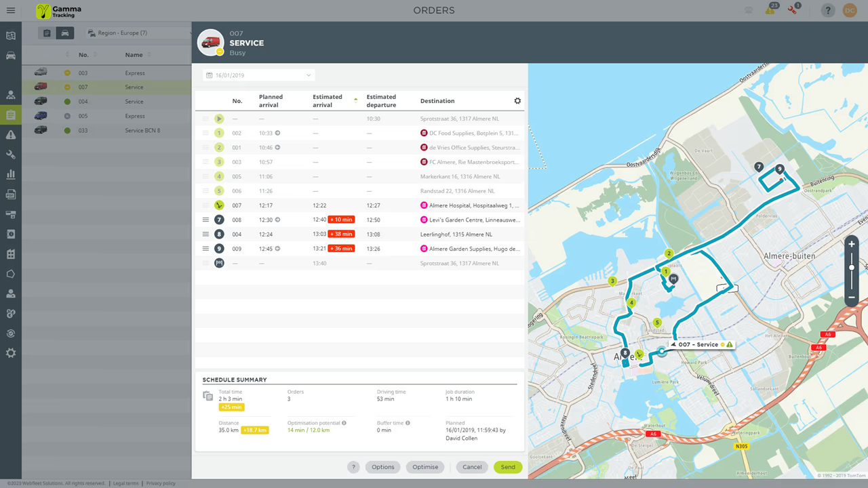Click the Optimise button
868x488 pixels.
(x=425, y=467)
